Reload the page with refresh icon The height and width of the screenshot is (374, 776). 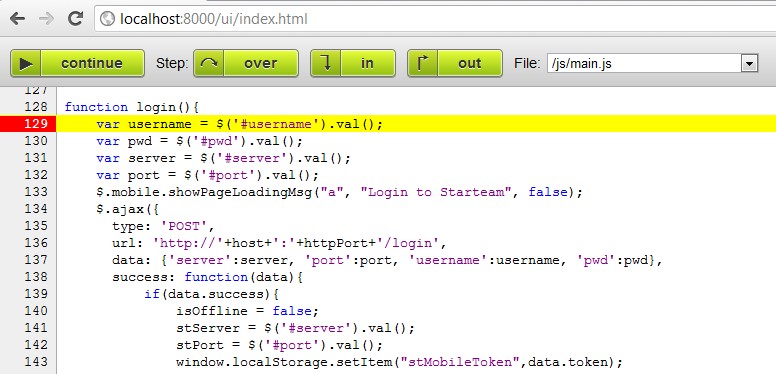pyautogui.click(x=75, y=19)
